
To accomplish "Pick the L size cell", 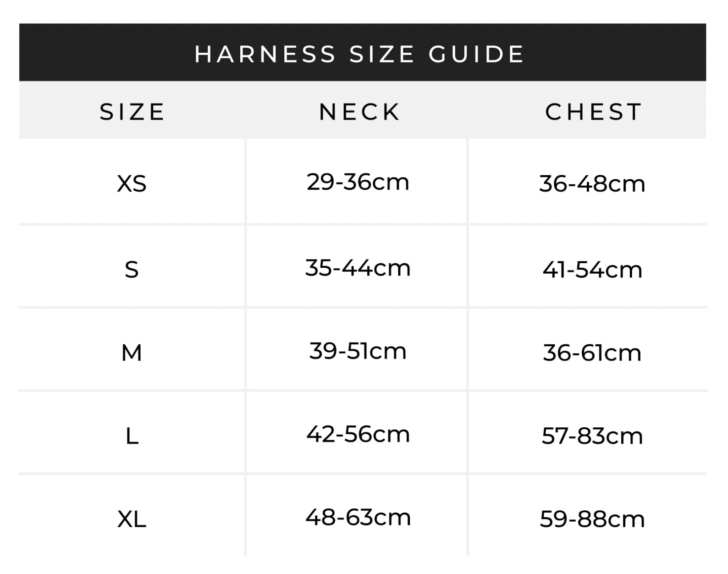I will point(132,436).
